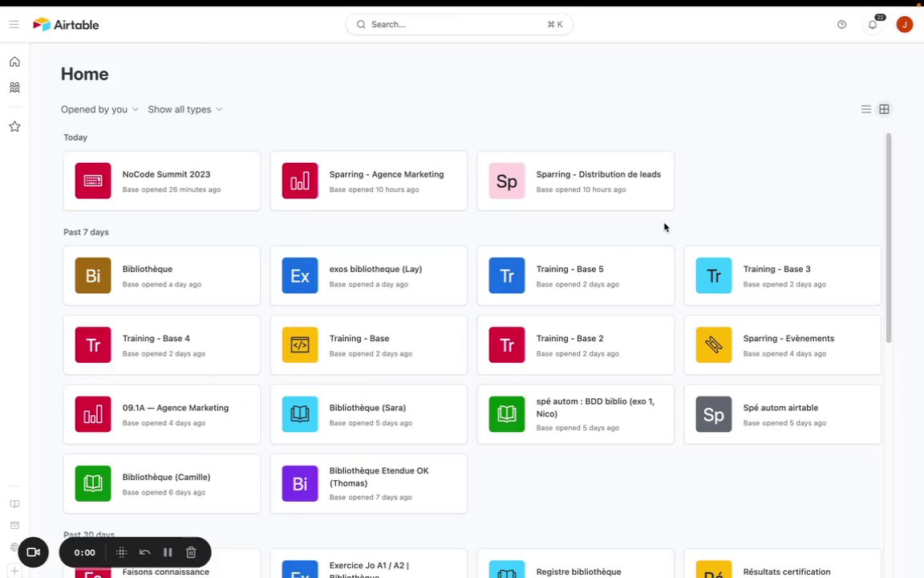Switch to list view
The image size is (924, 578).
pos(865,109)
